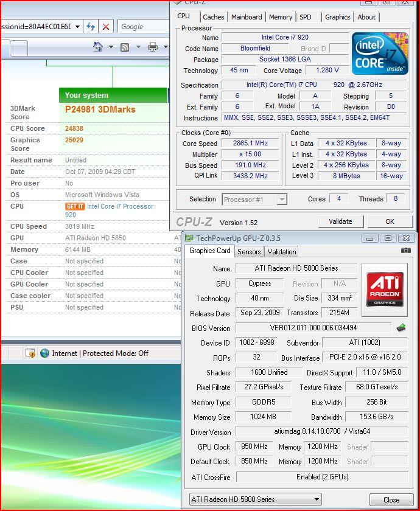Click the orange GET IT badge
Image resolution: width=420 pixels, height=511 pixels.
click(75, 206)
